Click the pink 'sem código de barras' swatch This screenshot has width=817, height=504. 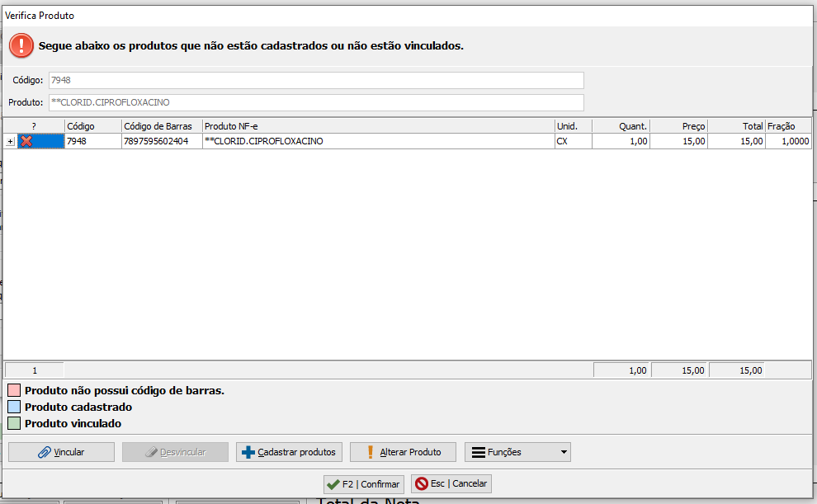point(14,390)
